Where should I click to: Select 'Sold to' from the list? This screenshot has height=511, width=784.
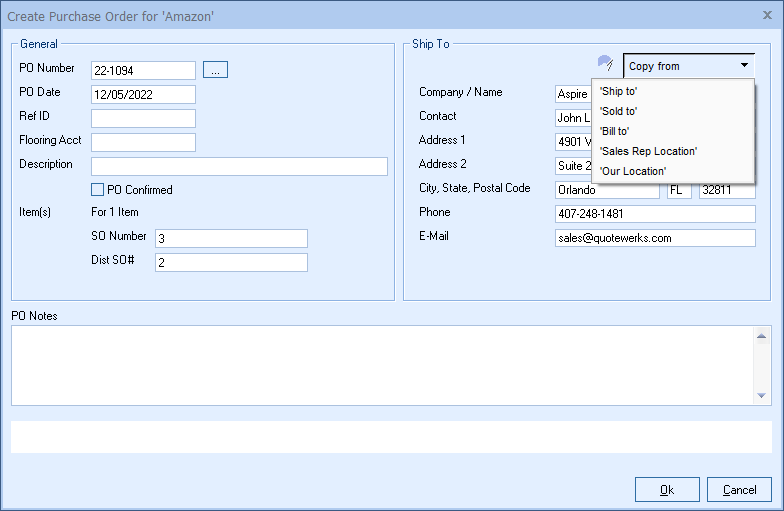(x=618, y=111)
